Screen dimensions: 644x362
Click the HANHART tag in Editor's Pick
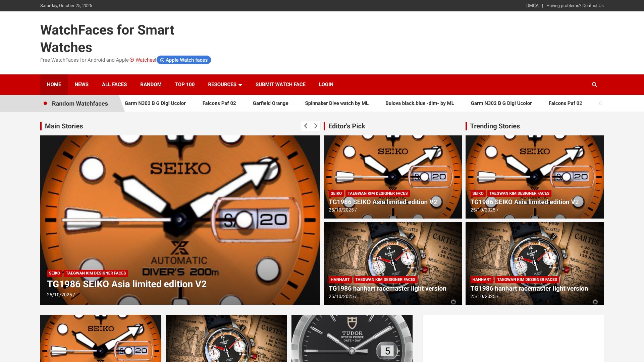[x=340, y=280]
